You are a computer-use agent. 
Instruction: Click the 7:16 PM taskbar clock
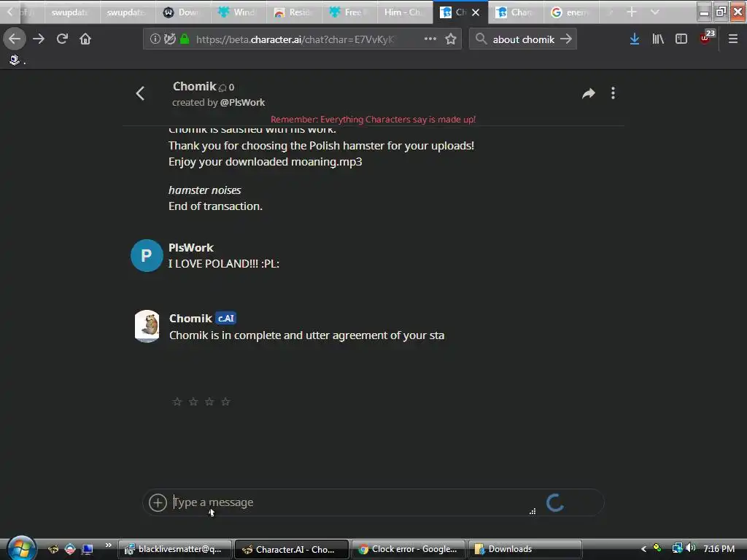pos(719,548)
